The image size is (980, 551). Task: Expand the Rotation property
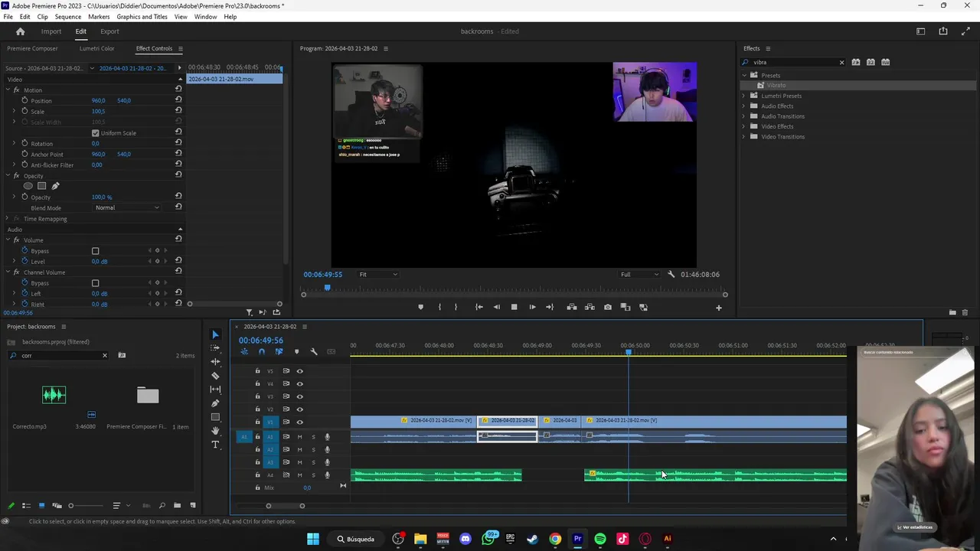click(x=14, y=143)
